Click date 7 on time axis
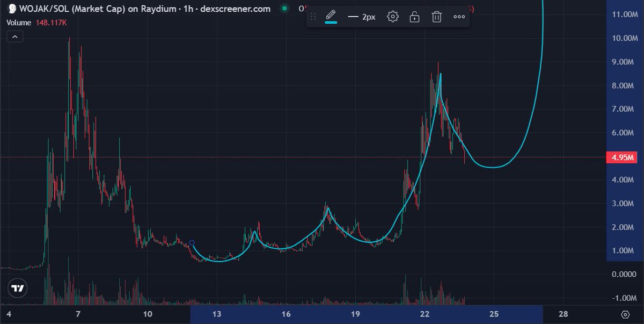Image resolution: width=644 pixels, height=324 pixels. coord(78,314)
